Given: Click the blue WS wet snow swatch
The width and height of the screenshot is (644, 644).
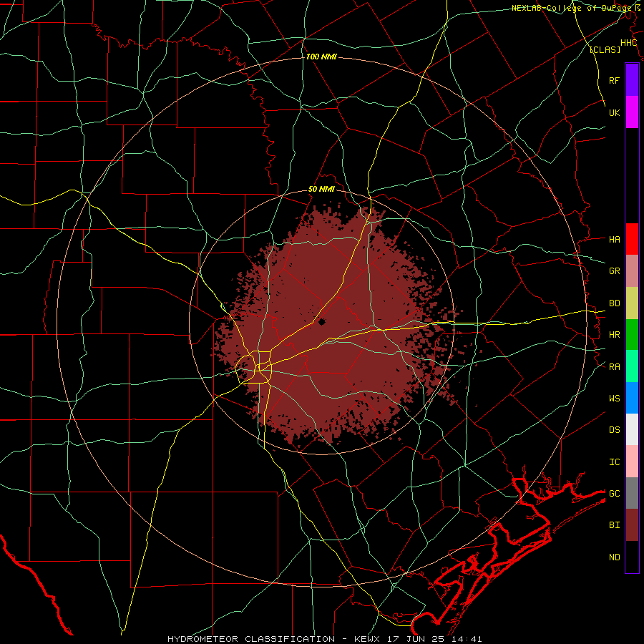Looking at the screenshot, I should (x=632, y=398).
